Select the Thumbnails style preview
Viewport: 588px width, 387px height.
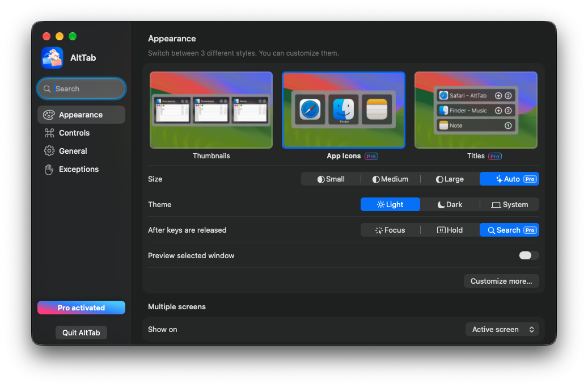click(x=211, y=110)
